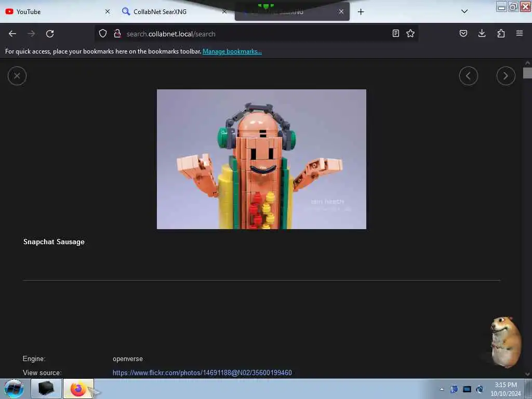Open the black taskbar application
The height and width of the screenshot is (399, 532).
[x=46, y=389]
